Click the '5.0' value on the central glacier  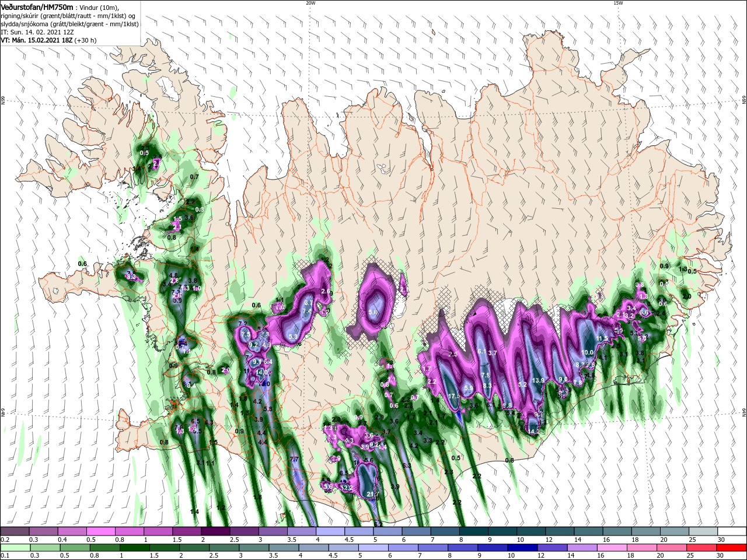[x=373, y=313]
